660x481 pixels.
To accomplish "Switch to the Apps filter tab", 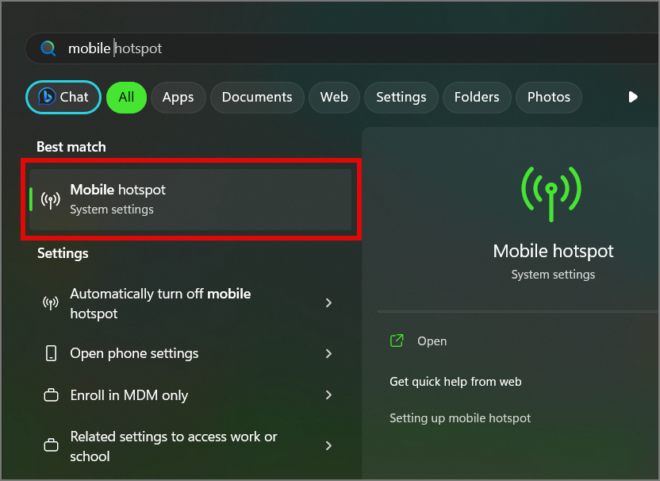I will coord(178,97).
